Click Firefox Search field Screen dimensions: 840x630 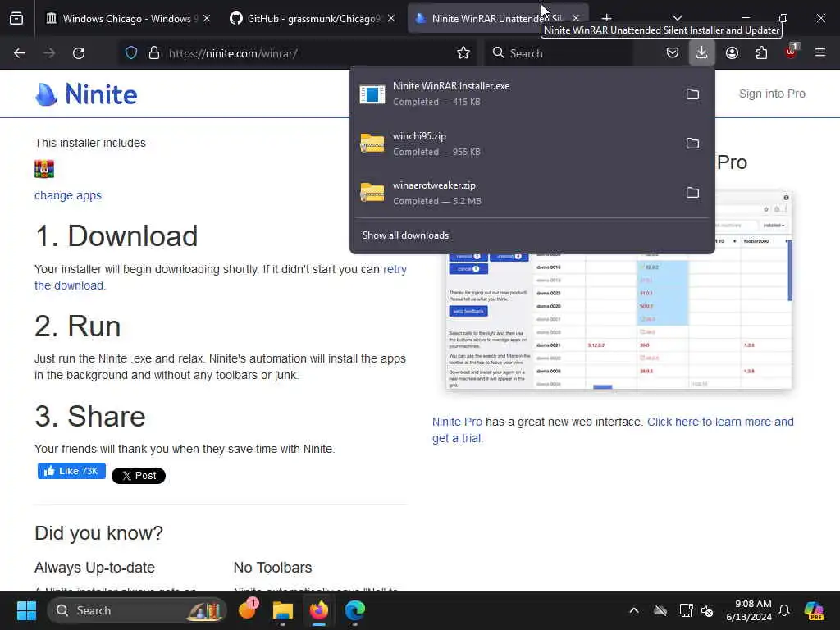tap(558, 53)
